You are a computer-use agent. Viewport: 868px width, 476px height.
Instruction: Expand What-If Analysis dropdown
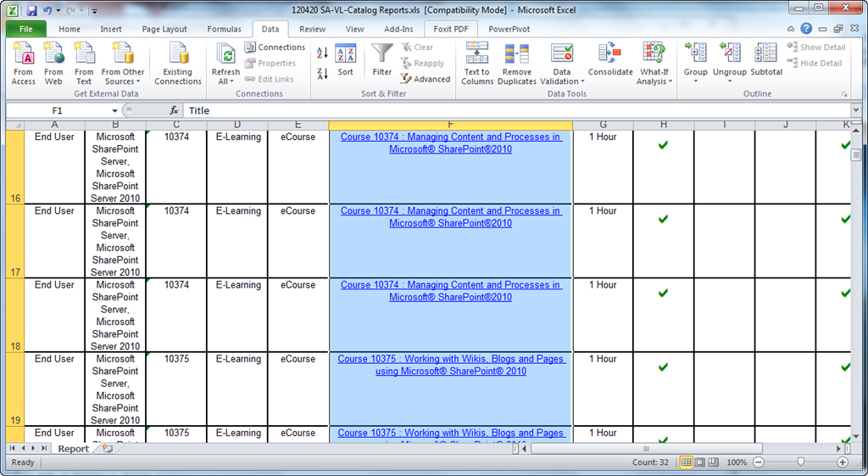tap(653, 81)
